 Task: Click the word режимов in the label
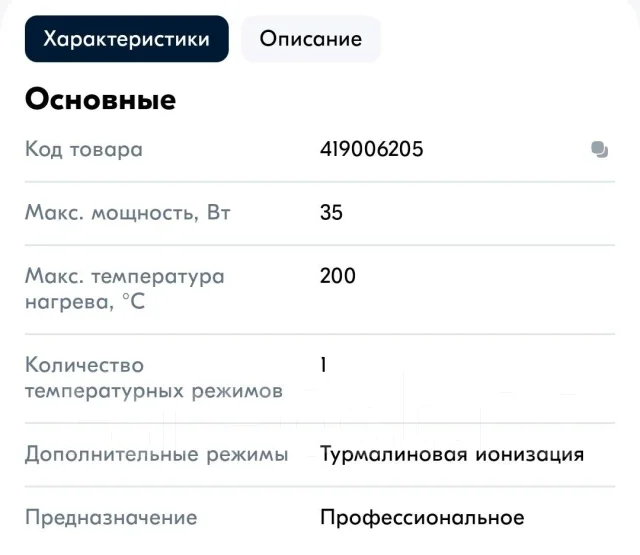237,391
